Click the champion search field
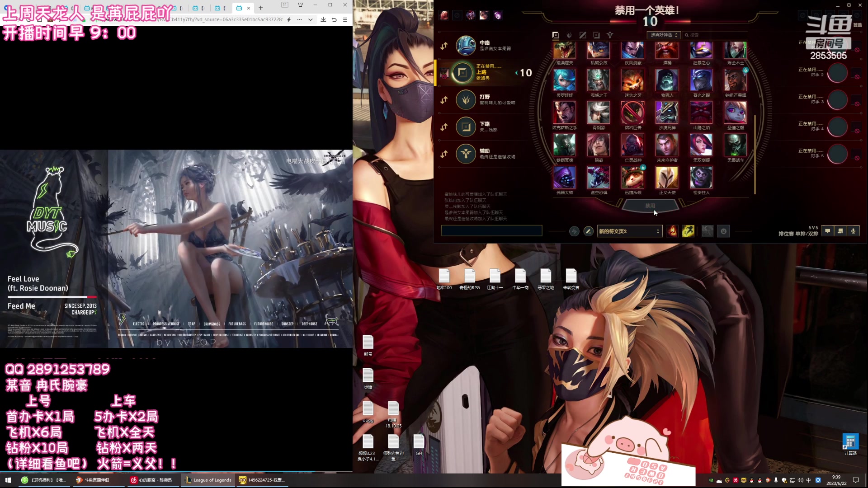Image resolution: width=868 pixels, height=488 pixels. tap(716, 35)
